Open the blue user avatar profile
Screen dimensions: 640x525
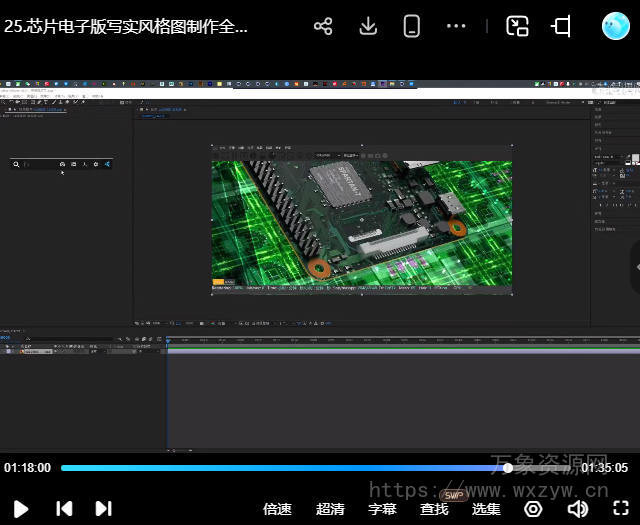615,27
